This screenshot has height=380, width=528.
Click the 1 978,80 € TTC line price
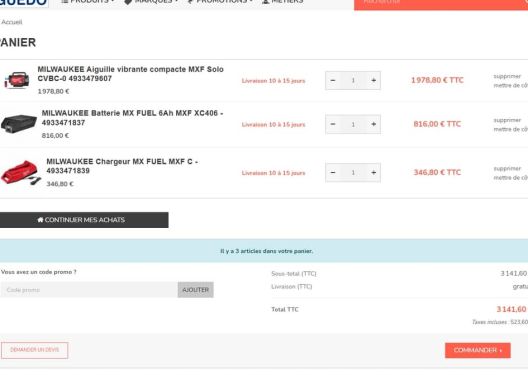(x=437, y=80)
